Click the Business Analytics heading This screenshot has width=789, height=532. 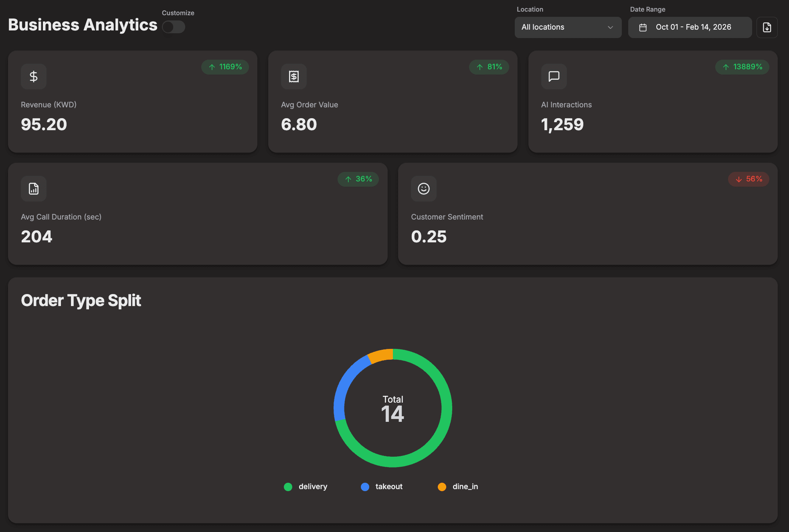click(x=82, y=24)
